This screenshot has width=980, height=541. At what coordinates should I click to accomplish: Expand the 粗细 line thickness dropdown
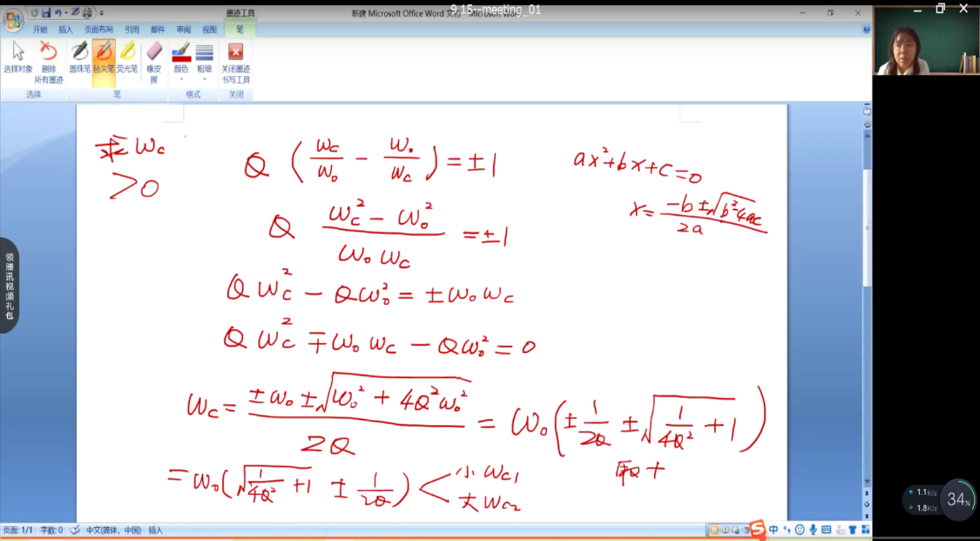coord(204,63)
